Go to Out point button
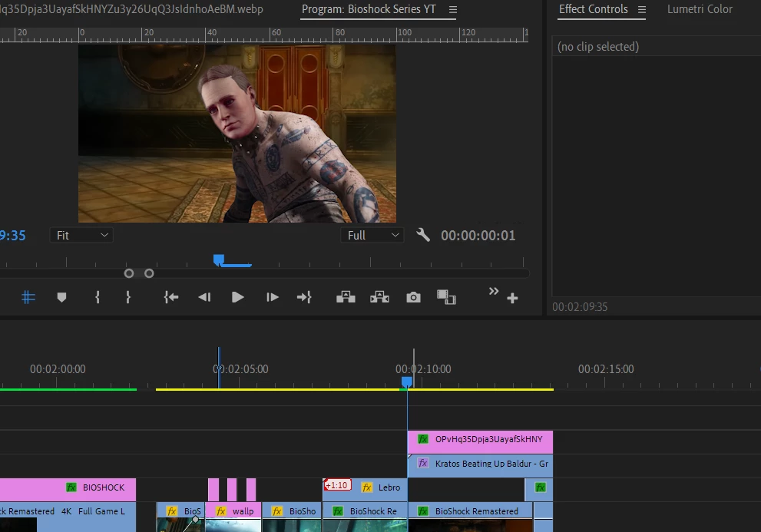This screenshot has width=761, height=532. (x=304, y=297)
